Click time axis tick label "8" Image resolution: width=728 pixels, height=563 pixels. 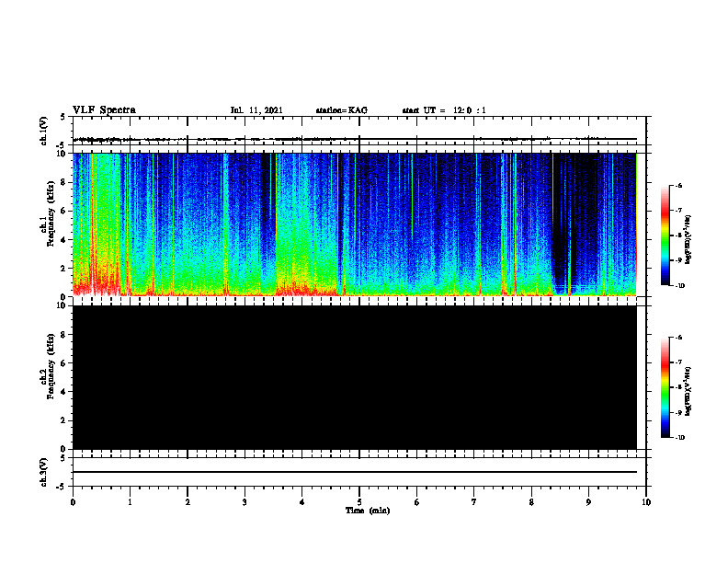point(531,502)
